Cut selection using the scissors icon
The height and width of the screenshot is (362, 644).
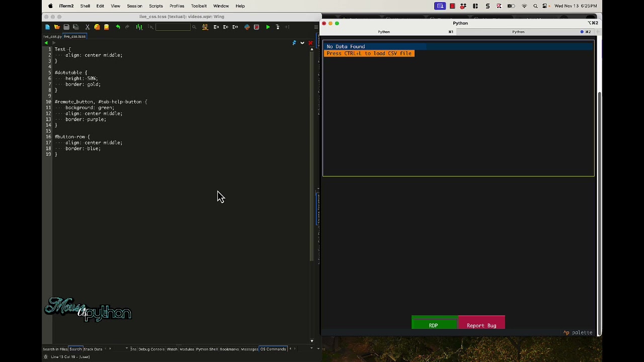(87, 27)
